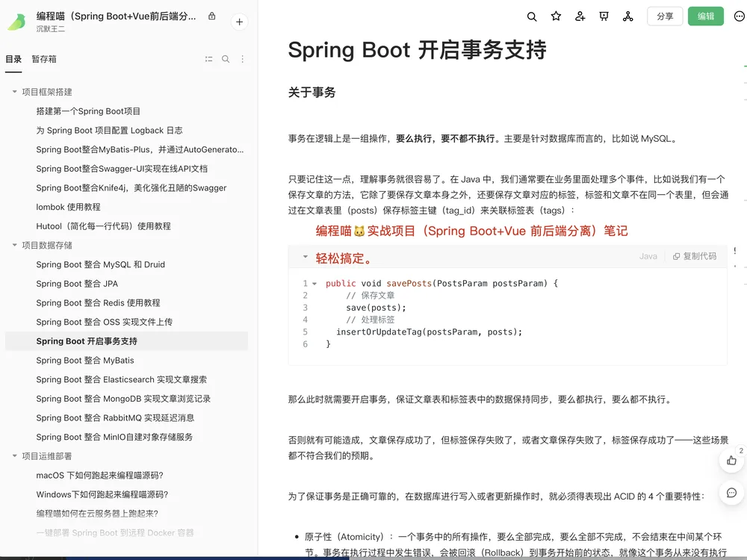Start presentation mode icon
Viewport: 747px width, 560px height.
click(604, 16)
